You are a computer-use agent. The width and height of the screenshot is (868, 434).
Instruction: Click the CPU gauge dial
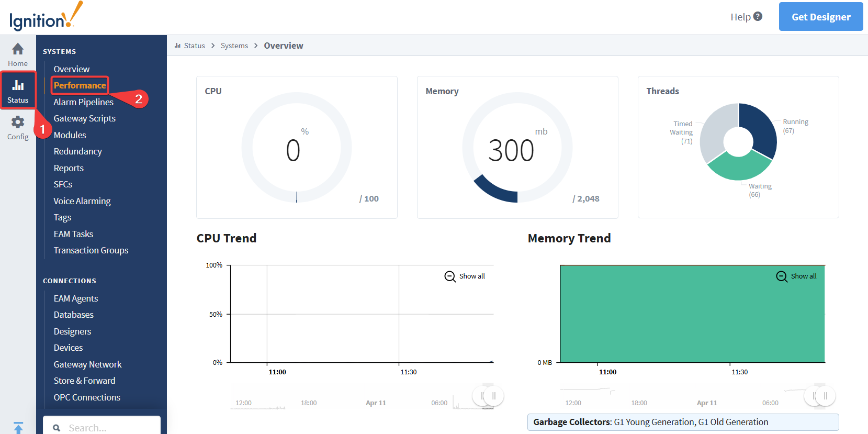[297, 148]
